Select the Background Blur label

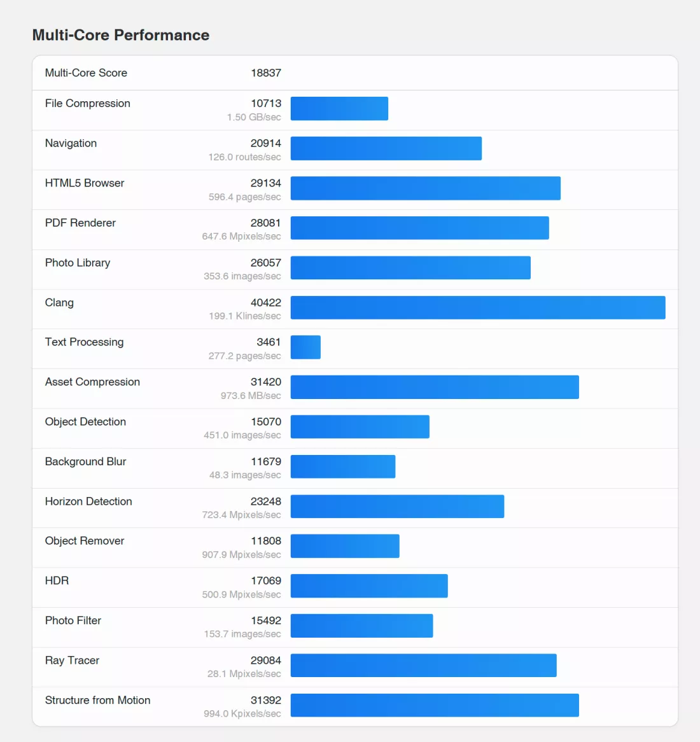85,462
